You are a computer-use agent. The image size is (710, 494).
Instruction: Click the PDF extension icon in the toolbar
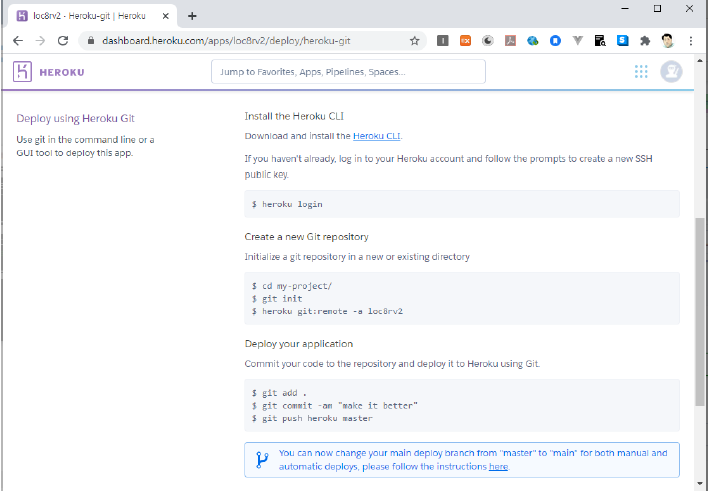[x=510, y=41]
